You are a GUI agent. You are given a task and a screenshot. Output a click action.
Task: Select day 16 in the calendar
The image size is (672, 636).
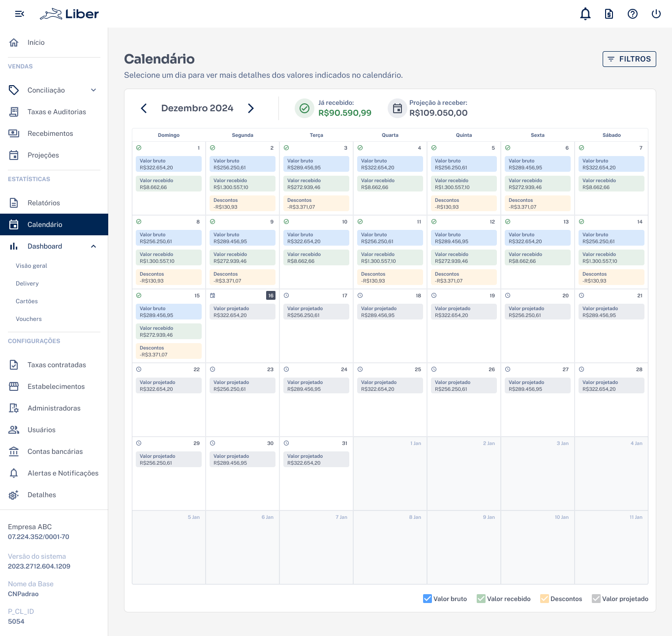271,296
